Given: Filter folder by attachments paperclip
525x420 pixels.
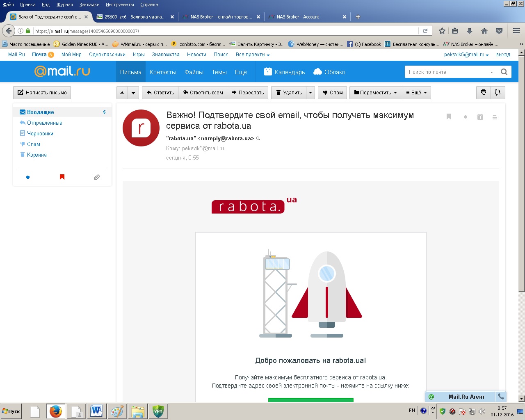Looking at the screenshot, I should pyautogui.click(x=97, y=177).
